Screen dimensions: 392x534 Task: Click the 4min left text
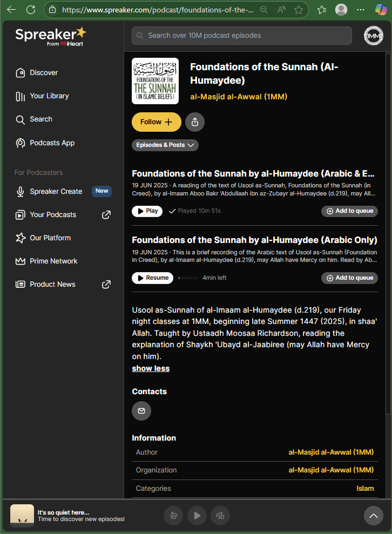coord(214,278)
